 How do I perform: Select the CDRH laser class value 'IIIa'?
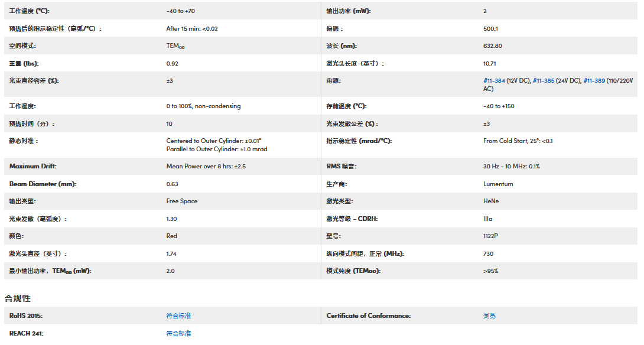click(488, 219)
